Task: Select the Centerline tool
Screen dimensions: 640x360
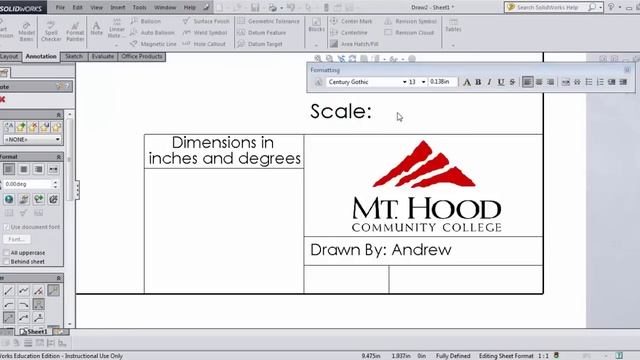Action: pyautogui.click(x=349, y=33)
